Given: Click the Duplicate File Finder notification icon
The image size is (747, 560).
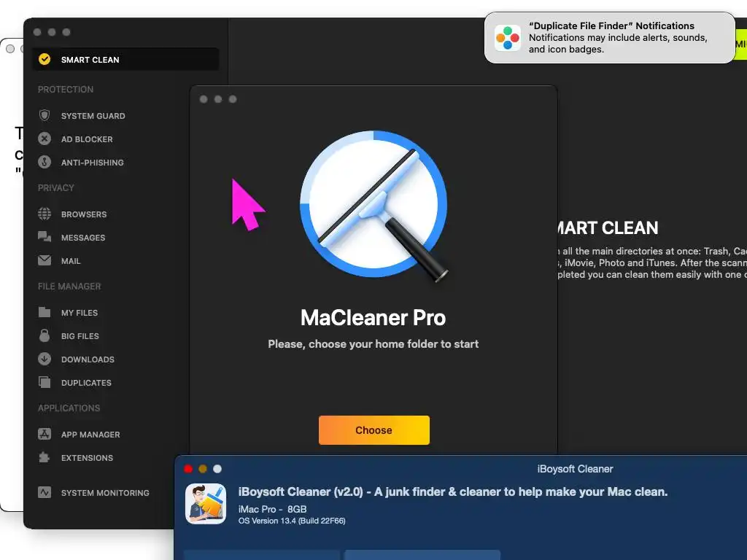Looking at the screenshot, I should click(x=508, y=38).
